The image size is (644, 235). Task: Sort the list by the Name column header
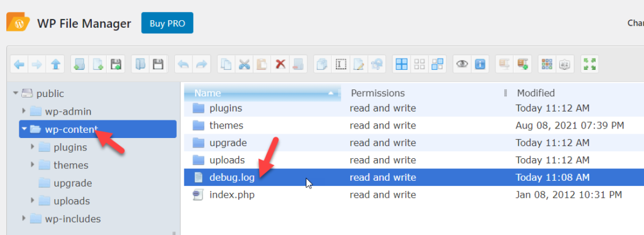coord(208,93)
